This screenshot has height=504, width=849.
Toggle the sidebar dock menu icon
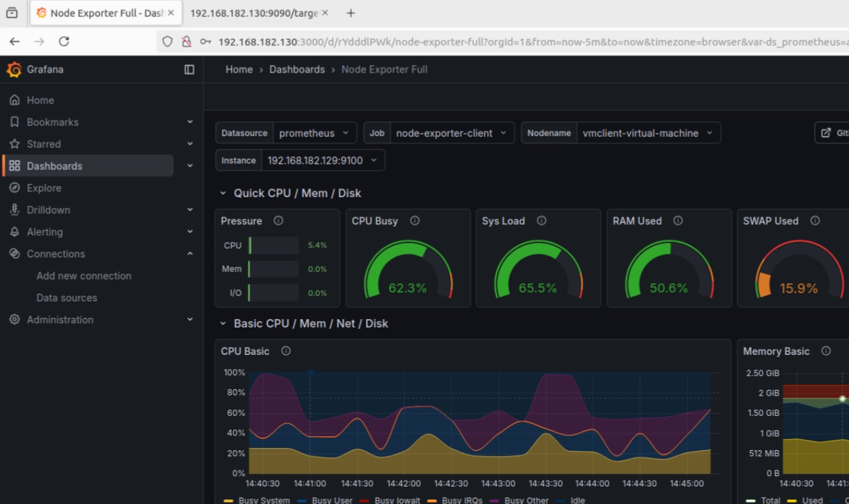(189, 69)
